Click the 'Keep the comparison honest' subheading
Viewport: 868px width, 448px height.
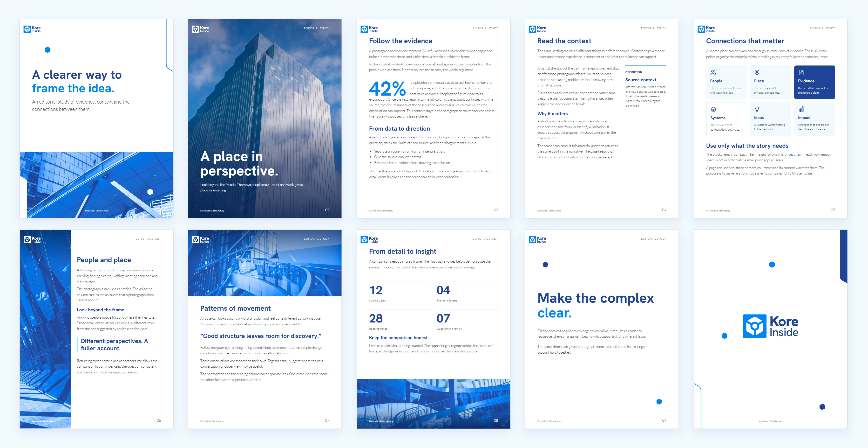[x=398, y=338]
